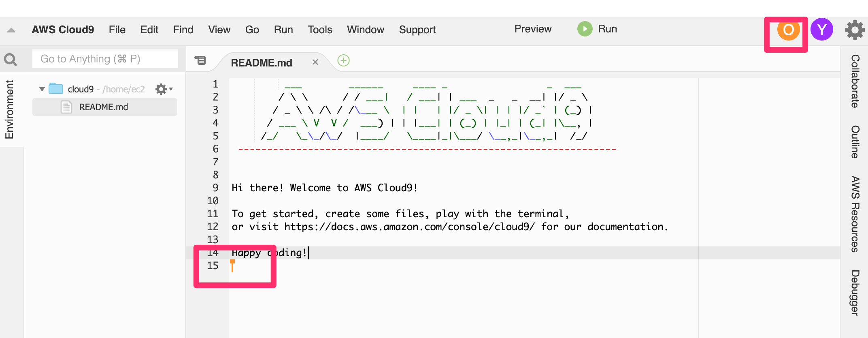Open the View menu
The height and width of the screenshot is (338, 868).
[219, 30]
